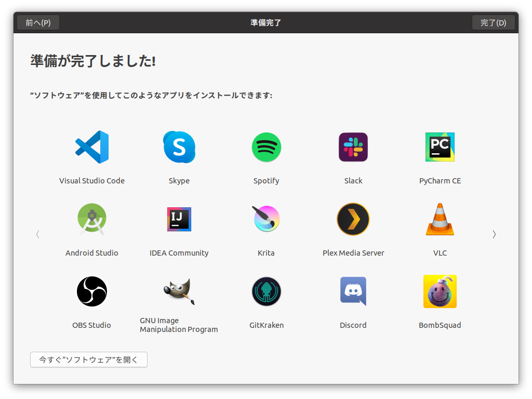Viewport: 532px width, 399px height.
Task: Click the "OBS Studio" label text
Action: click(91, 325)
